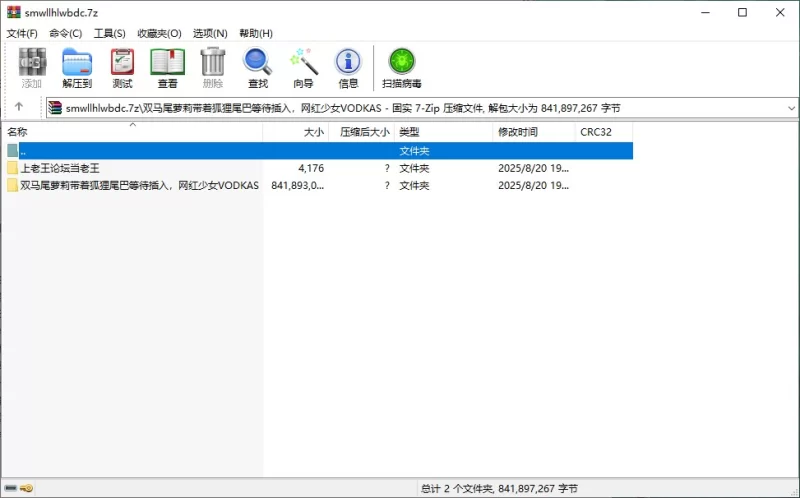The width and height of the screenshot is (800, 498).
Task: Sort by the CRC32 column header
Action: (604, 132)
